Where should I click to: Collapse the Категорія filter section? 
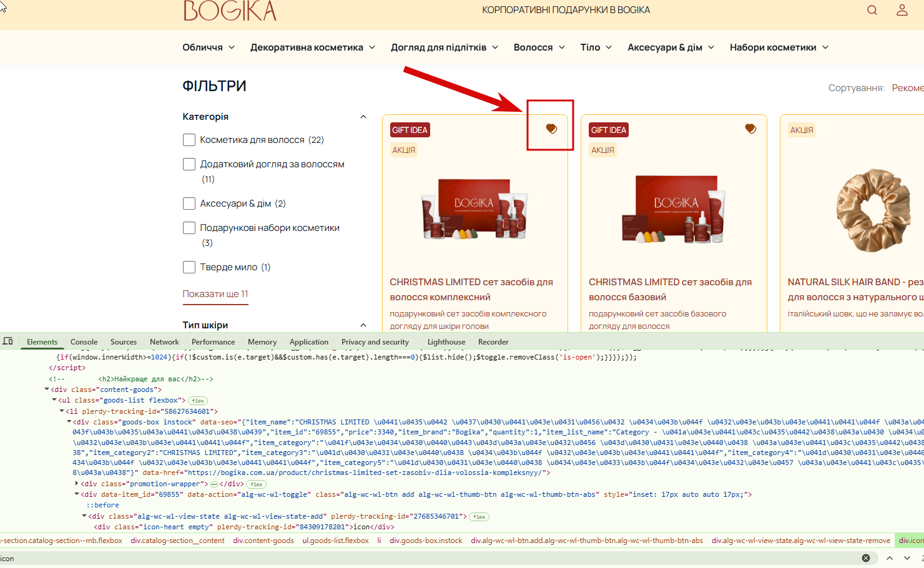[x=363, y=117]
